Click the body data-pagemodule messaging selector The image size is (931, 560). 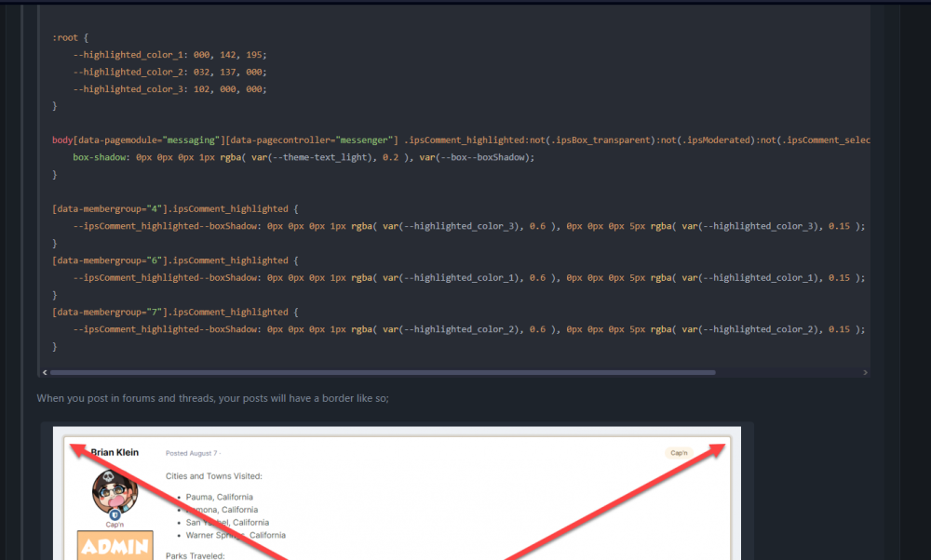coord(223,140)
